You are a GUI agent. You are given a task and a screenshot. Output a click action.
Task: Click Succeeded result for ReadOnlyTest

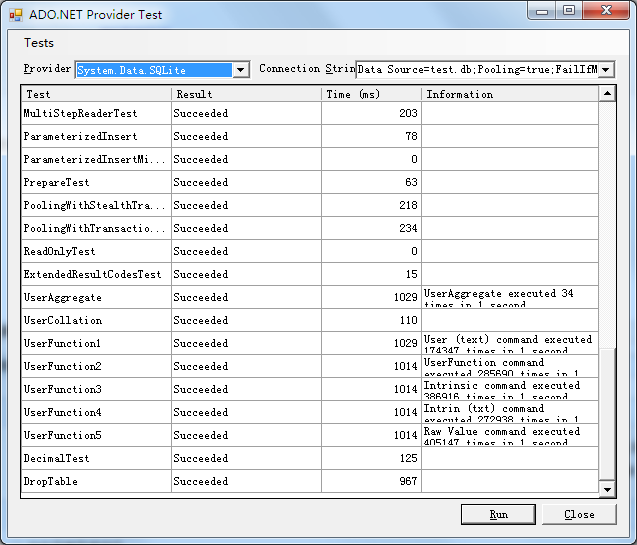201,251
